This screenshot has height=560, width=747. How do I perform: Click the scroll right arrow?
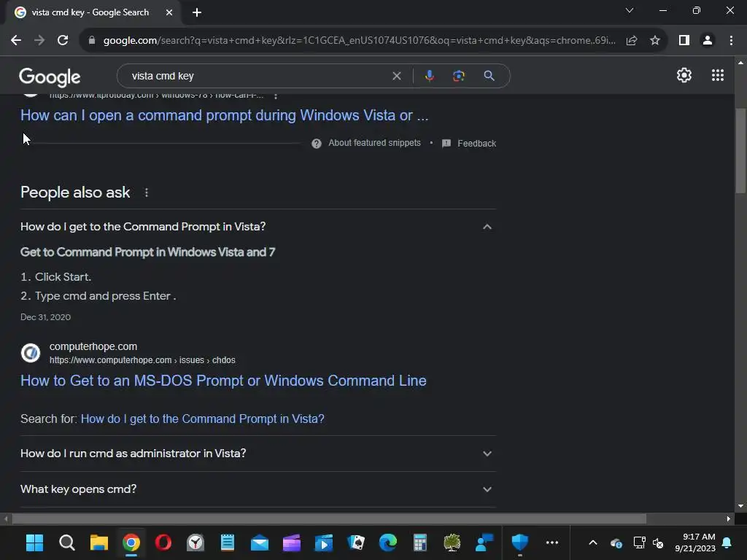[729, 518]
